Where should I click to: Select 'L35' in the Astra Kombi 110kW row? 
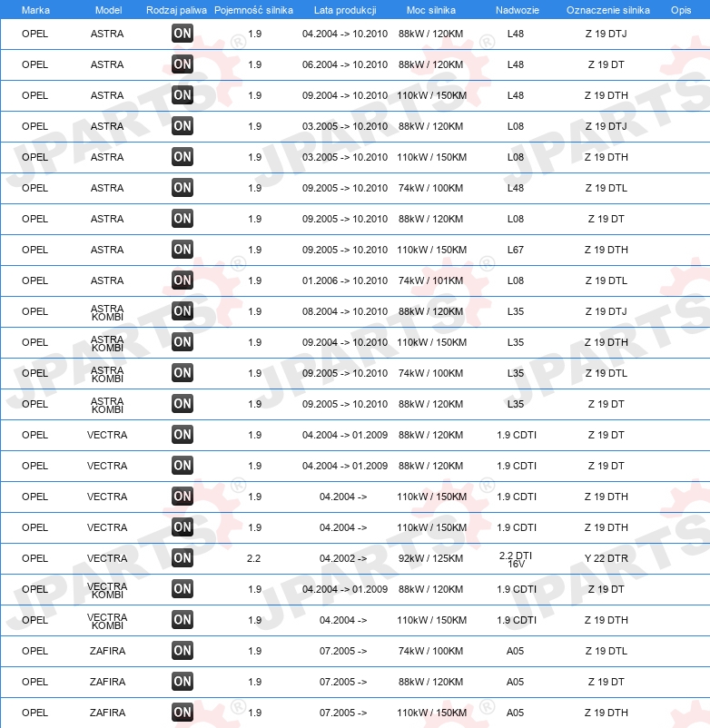[516, 342]
